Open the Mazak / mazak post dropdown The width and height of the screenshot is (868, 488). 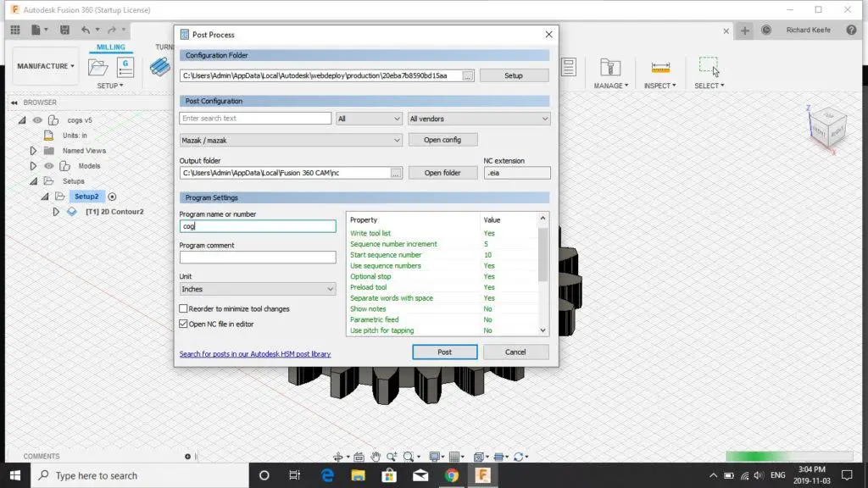[291, 140]
